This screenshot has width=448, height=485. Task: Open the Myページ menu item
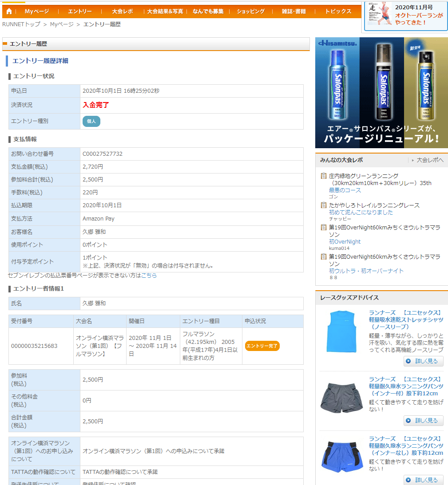37,12
